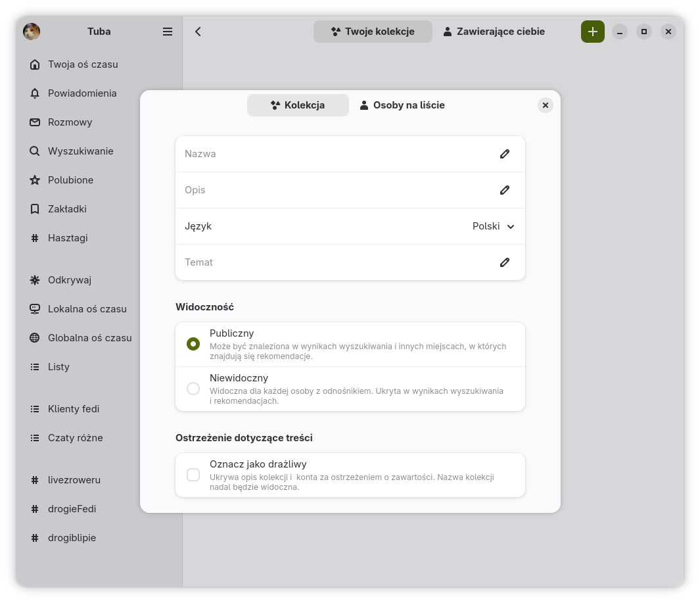The height and width of the screenshot is (603, 700).
Task: Expand the Język dropdown showing Polski
Action: coord(494,226)
